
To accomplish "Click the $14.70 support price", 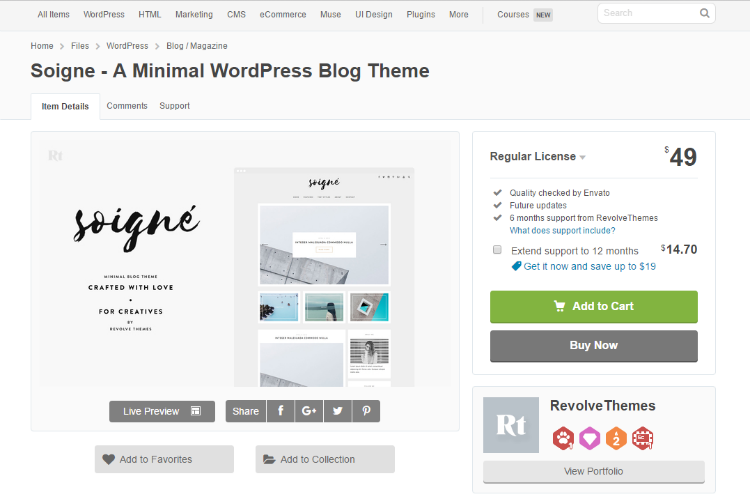I will tap(679, 249).
